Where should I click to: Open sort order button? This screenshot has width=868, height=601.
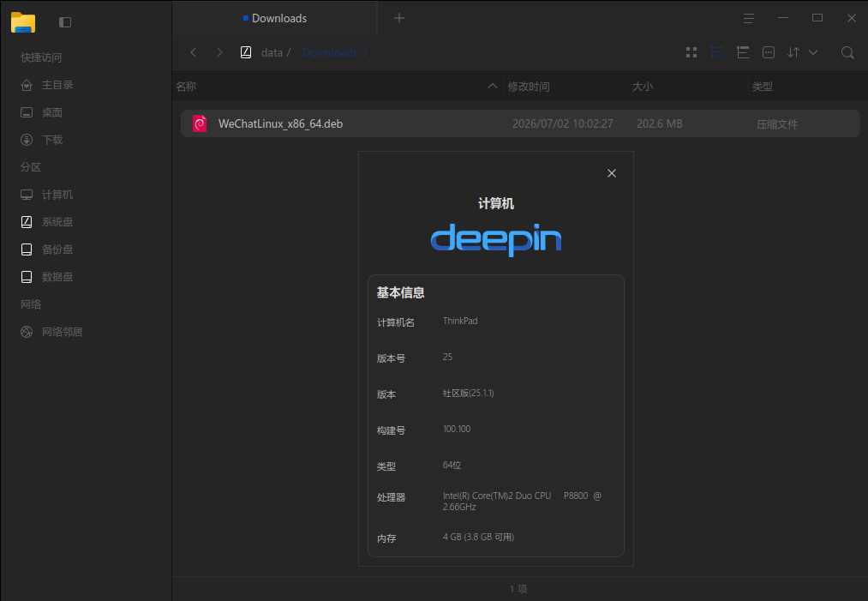click(x=793, y=52)
